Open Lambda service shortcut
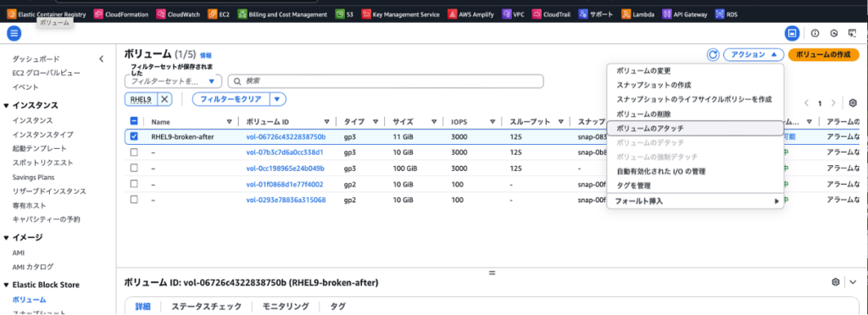 point(637,14)
